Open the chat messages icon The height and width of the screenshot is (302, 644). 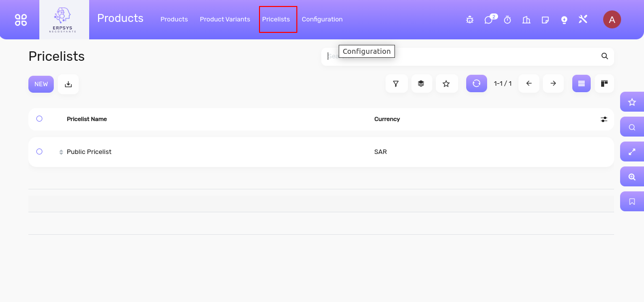point(489,20)
